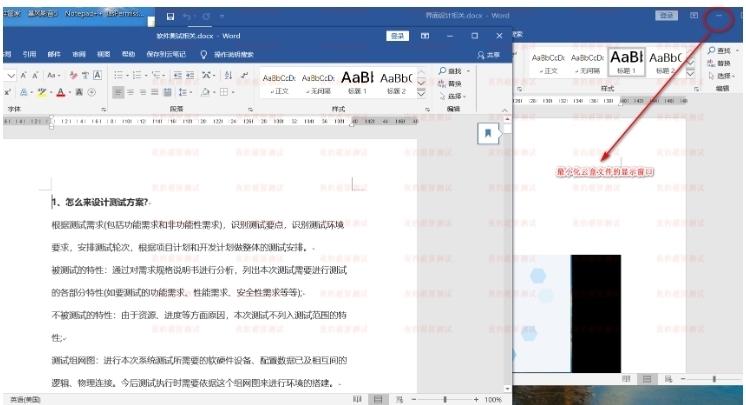Click the bullet list icon
The height and width of the screenshot is (405, 746).
[120, 75]
